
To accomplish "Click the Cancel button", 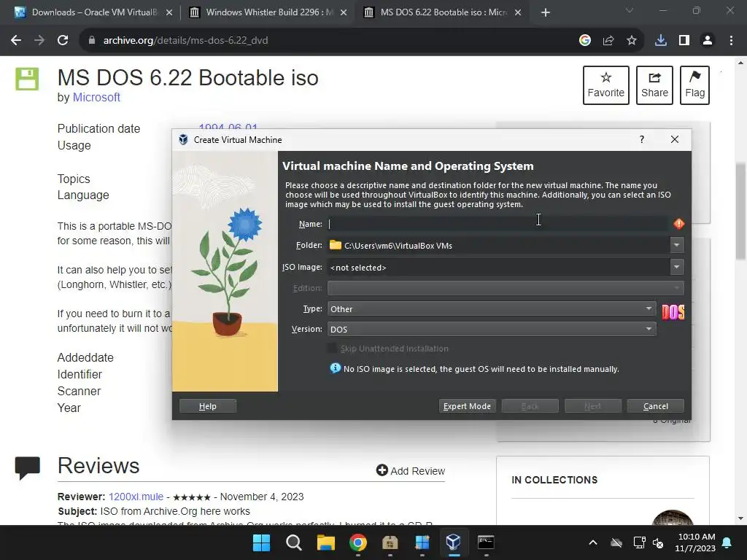I will pyautogui.click(x=656, y=406).
